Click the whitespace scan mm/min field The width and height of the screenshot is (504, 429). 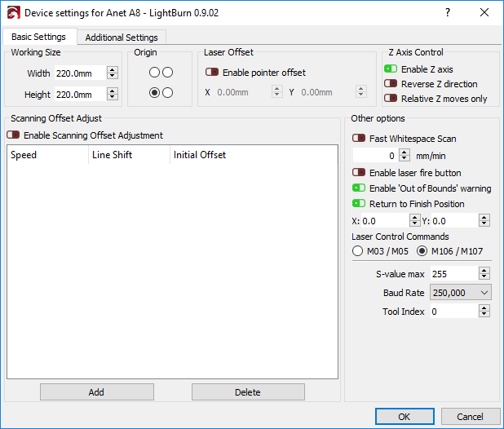(375, 156)
